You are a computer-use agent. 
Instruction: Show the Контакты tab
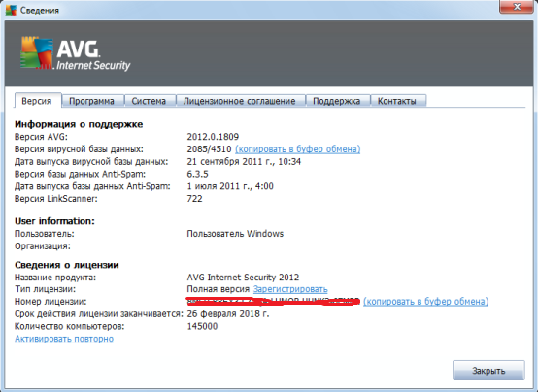pyautogui.click(x=397, y=101)
